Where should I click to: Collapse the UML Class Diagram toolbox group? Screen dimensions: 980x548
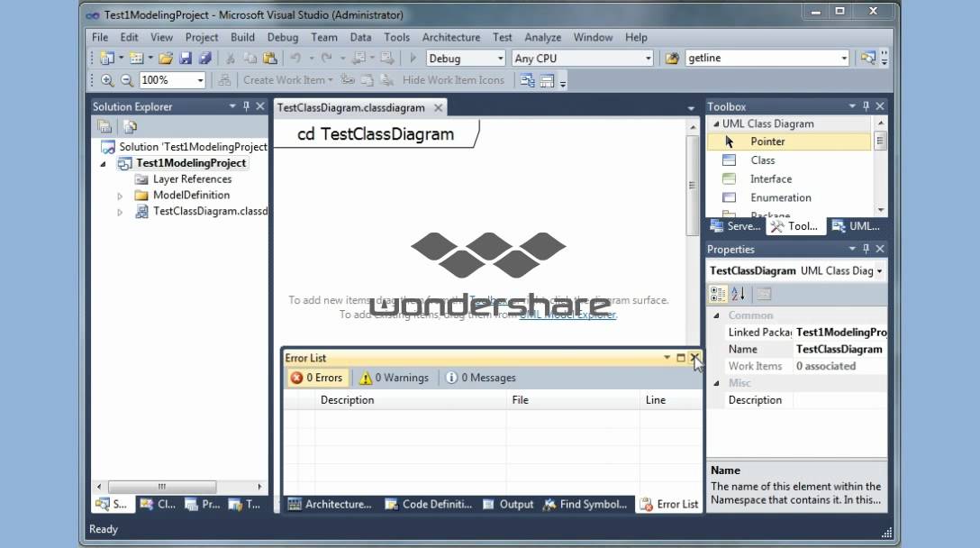(716, 123)
